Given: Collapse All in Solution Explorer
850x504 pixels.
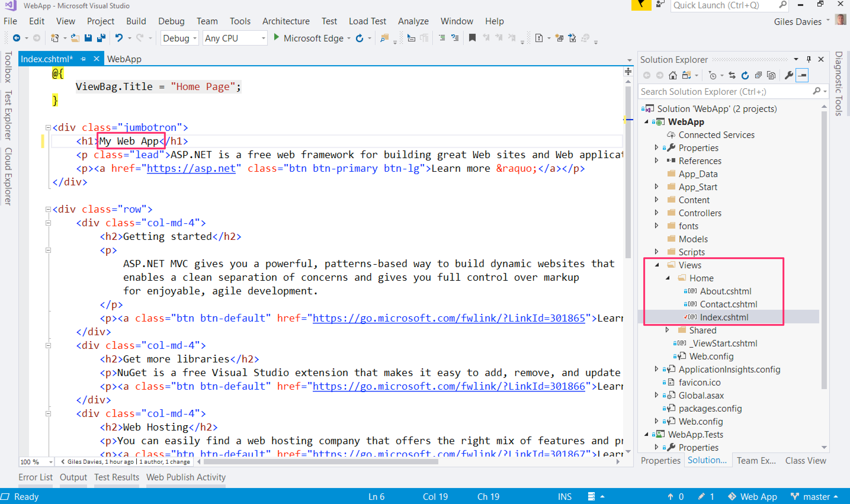Looking at the screenshot, I should point(758,76).
